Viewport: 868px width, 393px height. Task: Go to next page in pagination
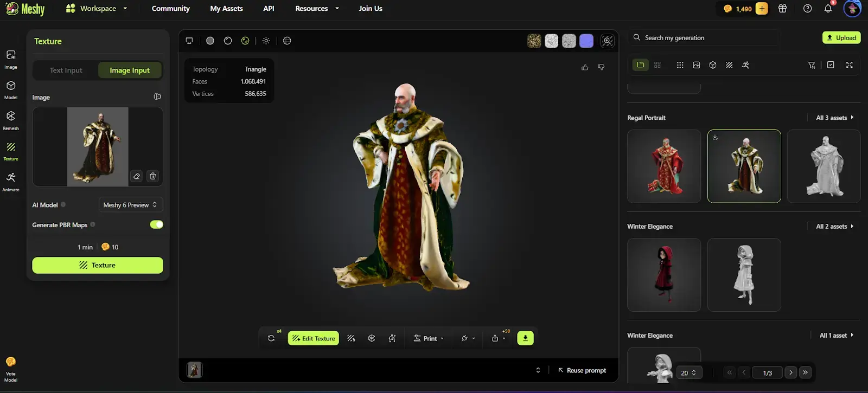point(791,372)
